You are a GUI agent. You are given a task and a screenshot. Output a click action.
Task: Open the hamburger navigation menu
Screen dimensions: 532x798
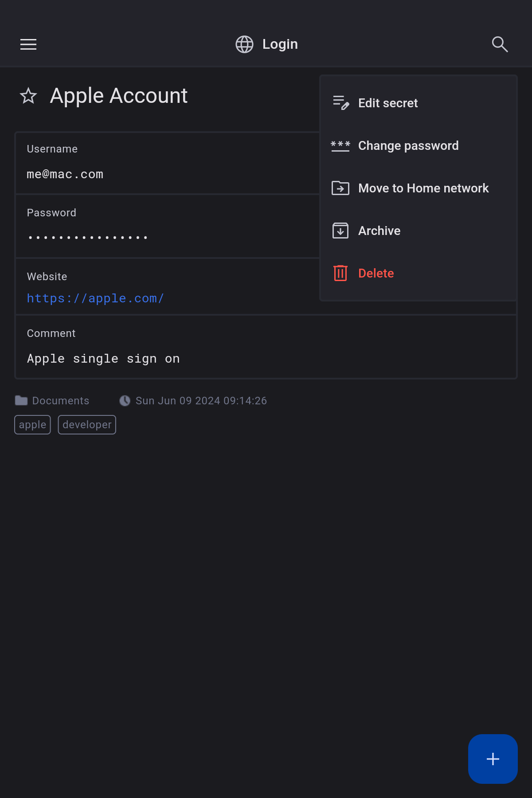tap(28, 44)
